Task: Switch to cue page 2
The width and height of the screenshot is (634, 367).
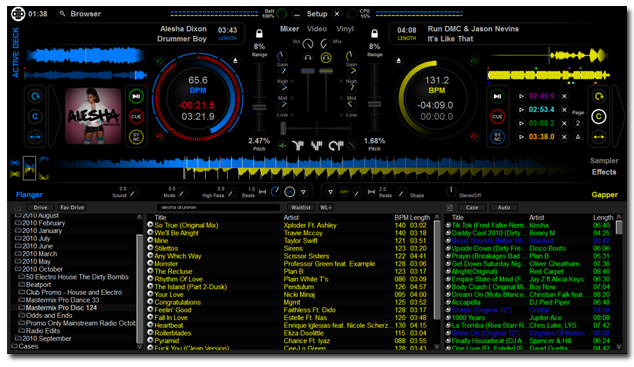Action: coord(578,123)
